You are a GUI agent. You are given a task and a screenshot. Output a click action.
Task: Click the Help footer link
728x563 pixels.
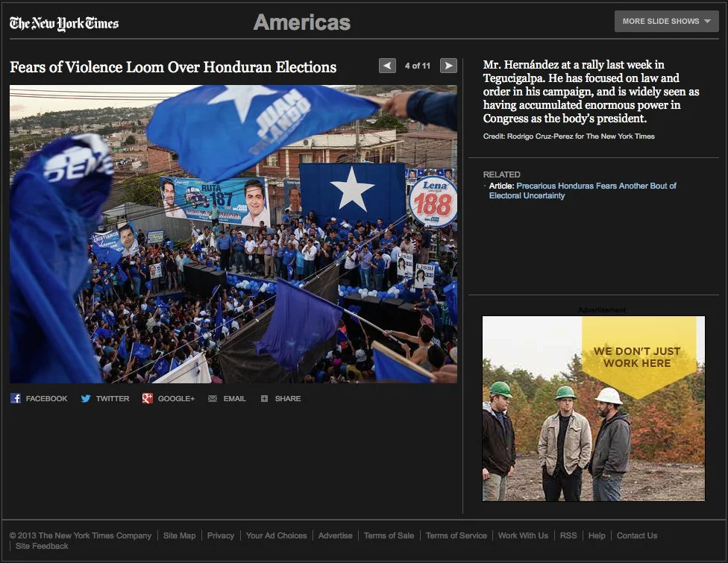[597, 535]
